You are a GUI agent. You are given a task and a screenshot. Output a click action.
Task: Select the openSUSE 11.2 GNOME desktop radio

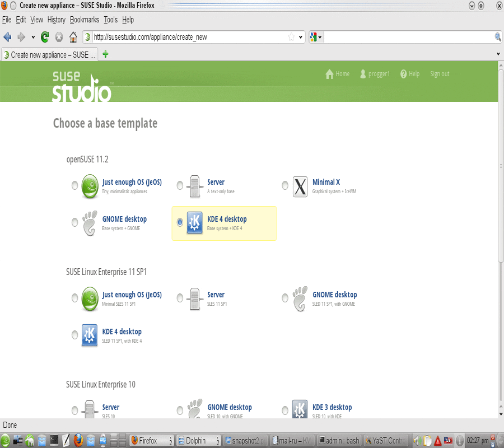click(x=74, y=222)
